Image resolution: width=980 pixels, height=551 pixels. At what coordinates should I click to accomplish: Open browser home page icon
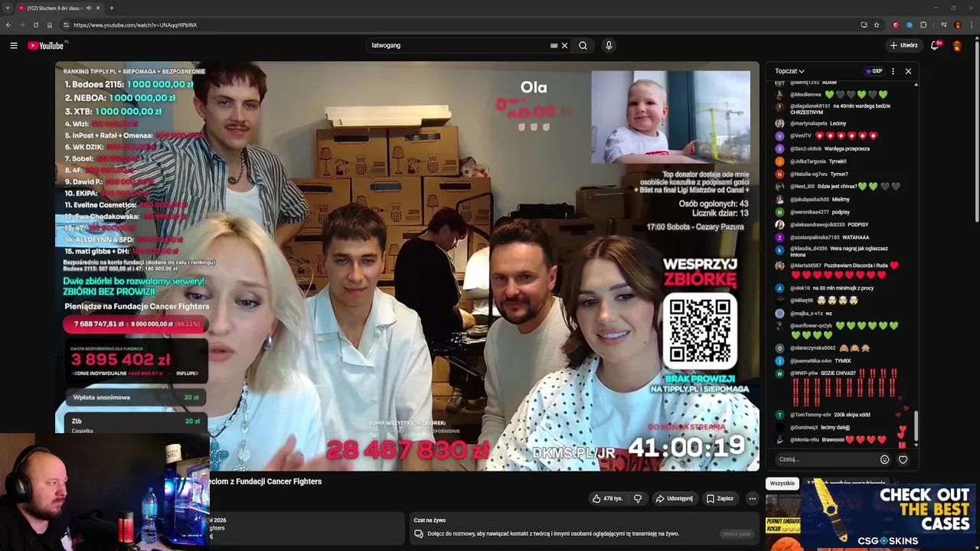tap(50, 24)
